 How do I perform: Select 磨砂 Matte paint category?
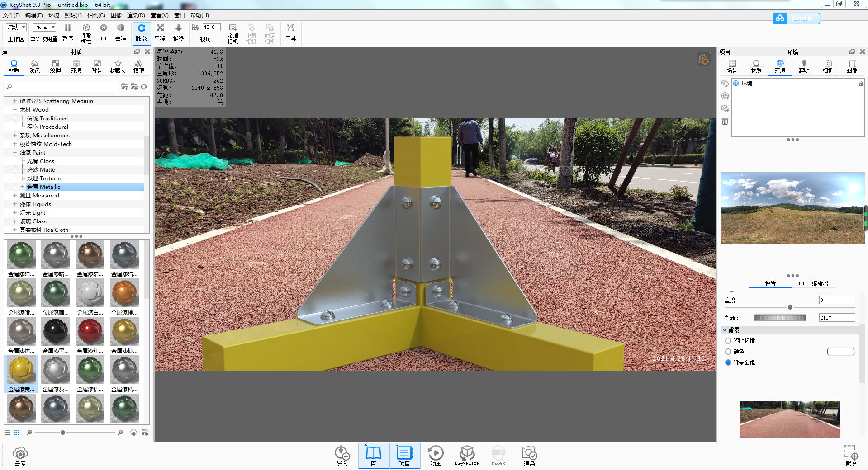coord(41,169)
